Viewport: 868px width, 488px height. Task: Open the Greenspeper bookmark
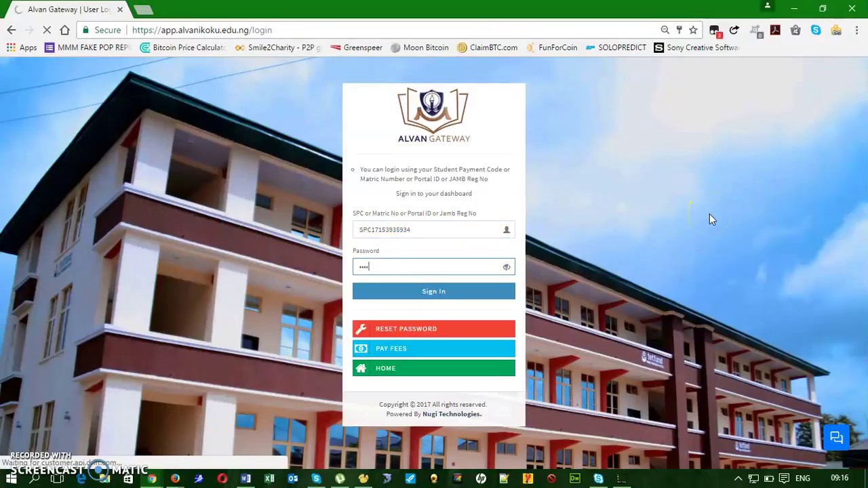(x=357, y=47)
